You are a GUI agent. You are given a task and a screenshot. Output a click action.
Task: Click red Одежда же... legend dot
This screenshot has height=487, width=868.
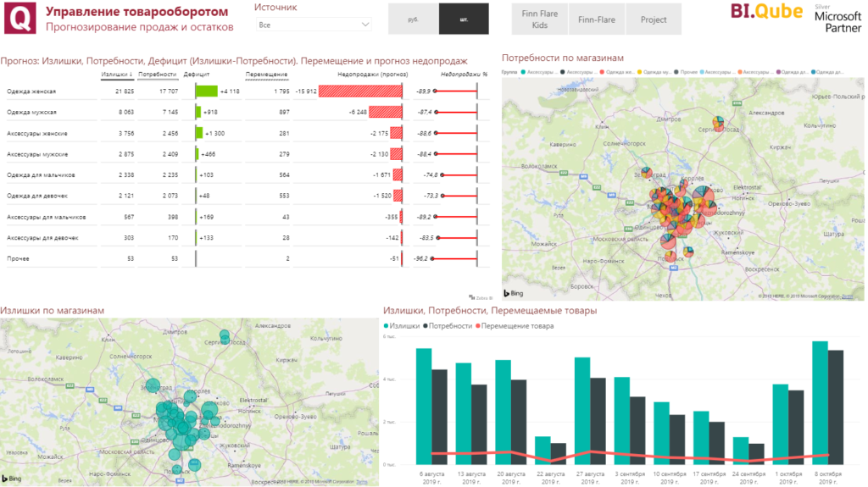point(602,72)
